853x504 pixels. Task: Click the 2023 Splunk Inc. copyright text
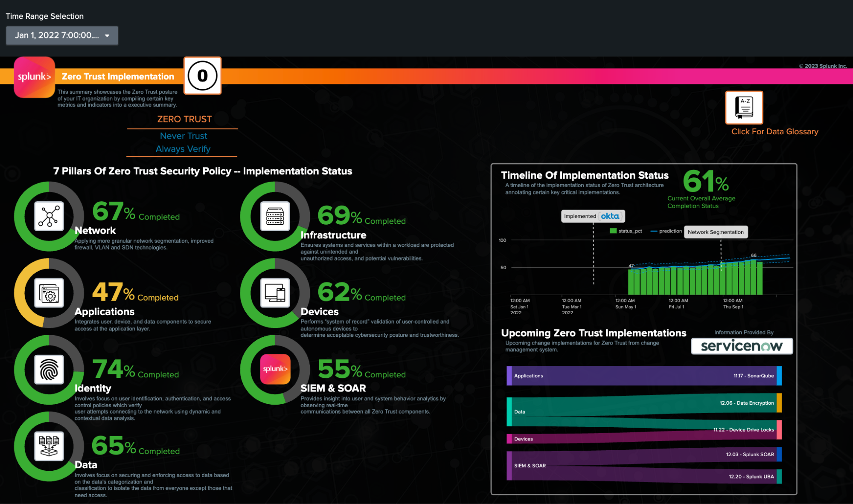coord(823,66)
